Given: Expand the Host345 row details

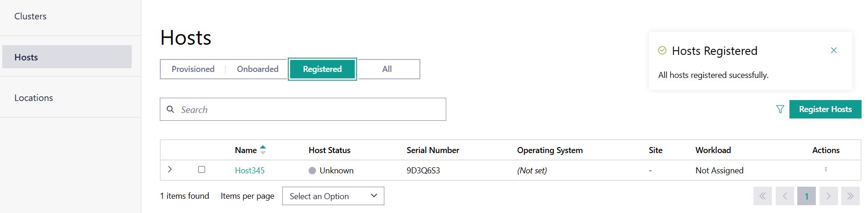Looking at the screenshot, I should 170,170.
